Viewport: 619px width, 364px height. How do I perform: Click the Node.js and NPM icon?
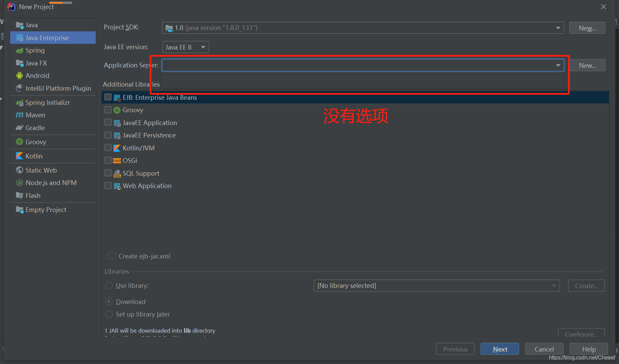[20, 183]
